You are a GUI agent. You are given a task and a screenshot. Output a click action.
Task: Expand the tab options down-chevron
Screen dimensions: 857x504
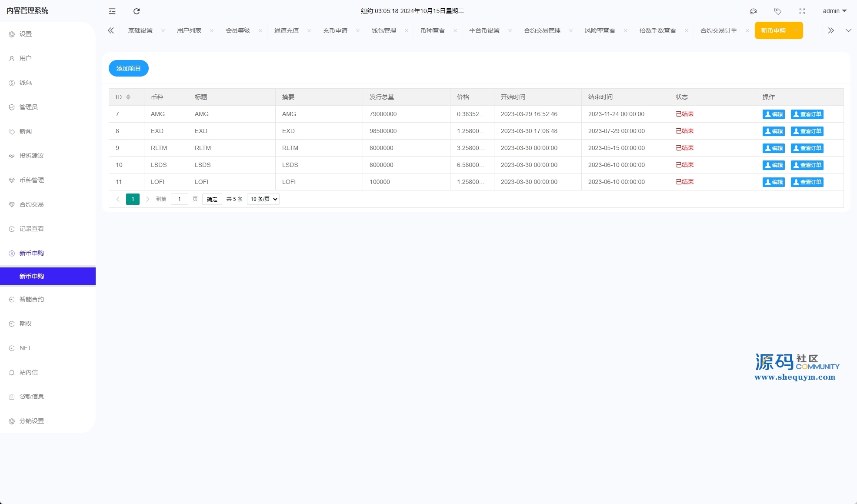point(848,30)
